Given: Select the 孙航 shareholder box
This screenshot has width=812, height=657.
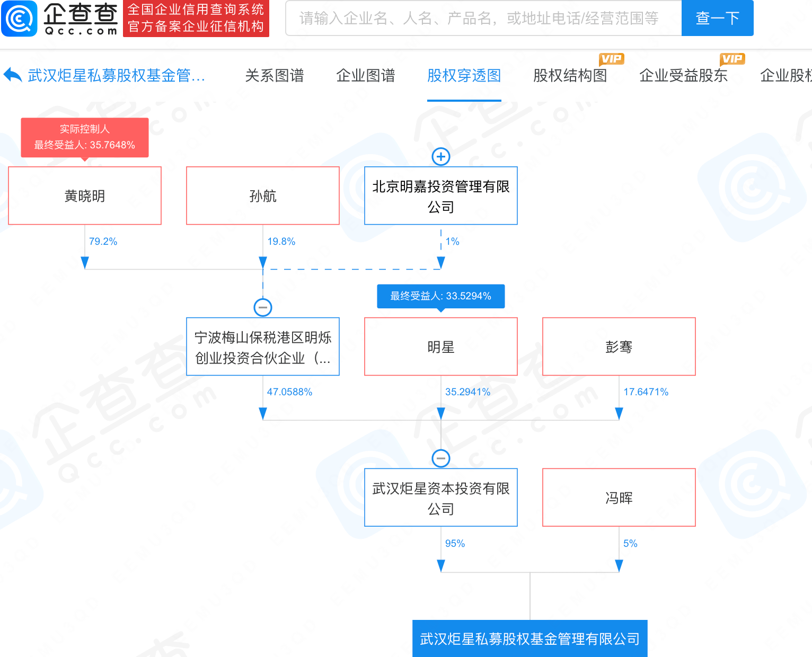Looking at the screenshot, I should point(263,196).
